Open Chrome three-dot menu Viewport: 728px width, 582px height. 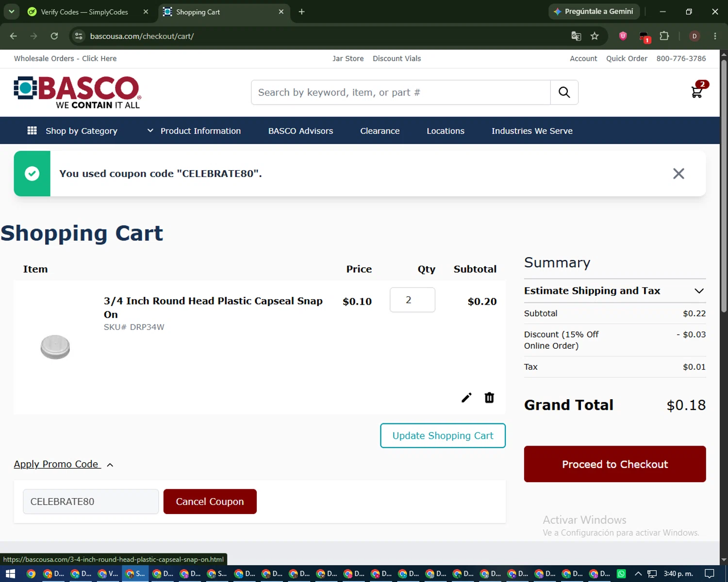click(715, 36)
